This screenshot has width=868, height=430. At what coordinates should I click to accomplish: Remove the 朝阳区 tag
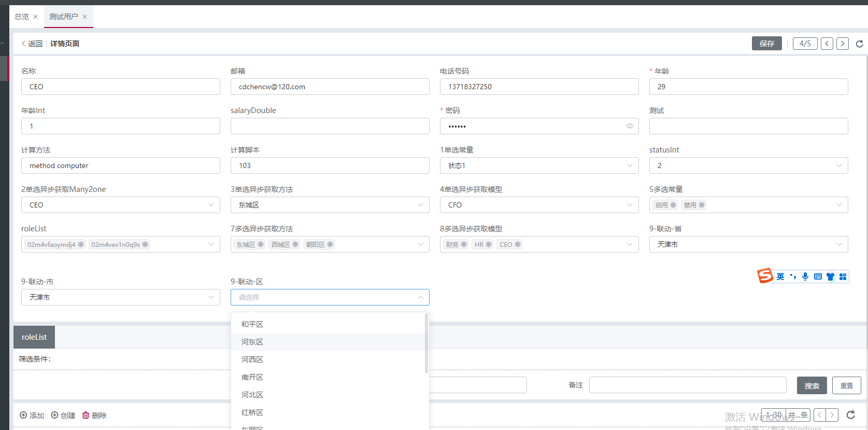(330, 244)
